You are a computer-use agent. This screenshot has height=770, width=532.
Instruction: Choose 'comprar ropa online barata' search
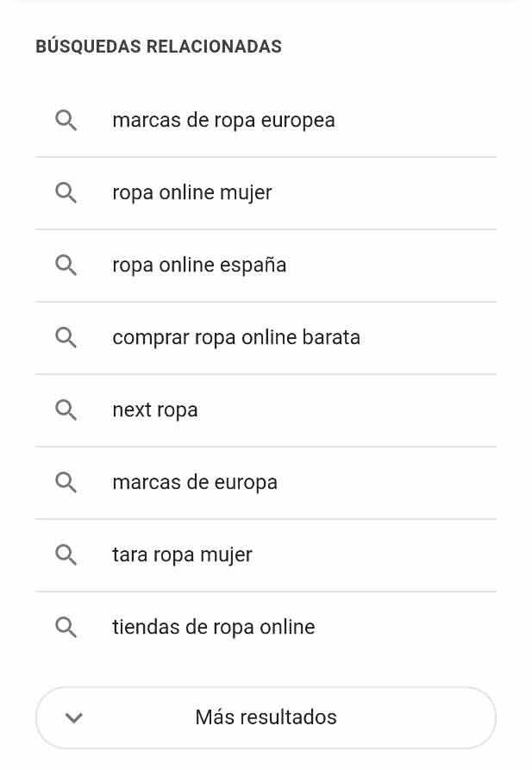[x=236, y=338]
